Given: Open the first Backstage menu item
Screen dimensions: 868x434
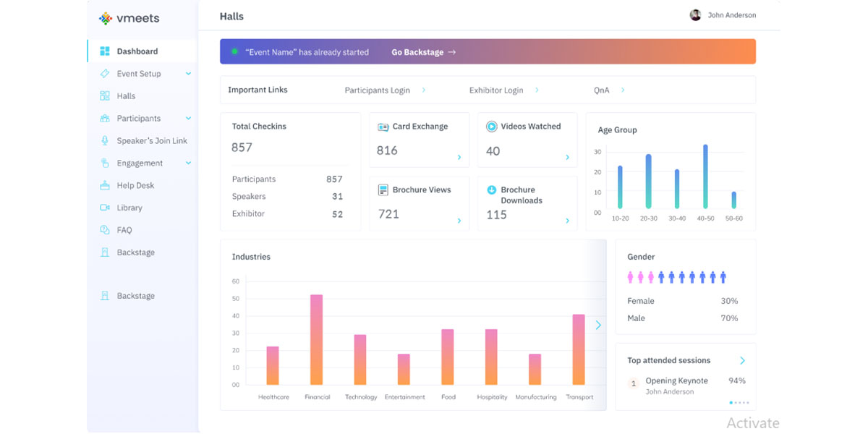Looking at the screenshot, I should coord(135,252).
